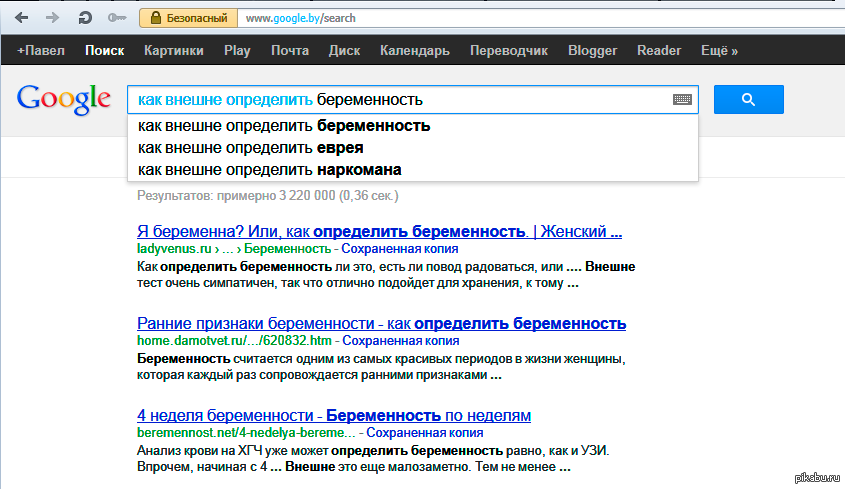Open the on-screen keyboard icon in search box
This screenshot has width=845, height=489.
tap(682, 100)
